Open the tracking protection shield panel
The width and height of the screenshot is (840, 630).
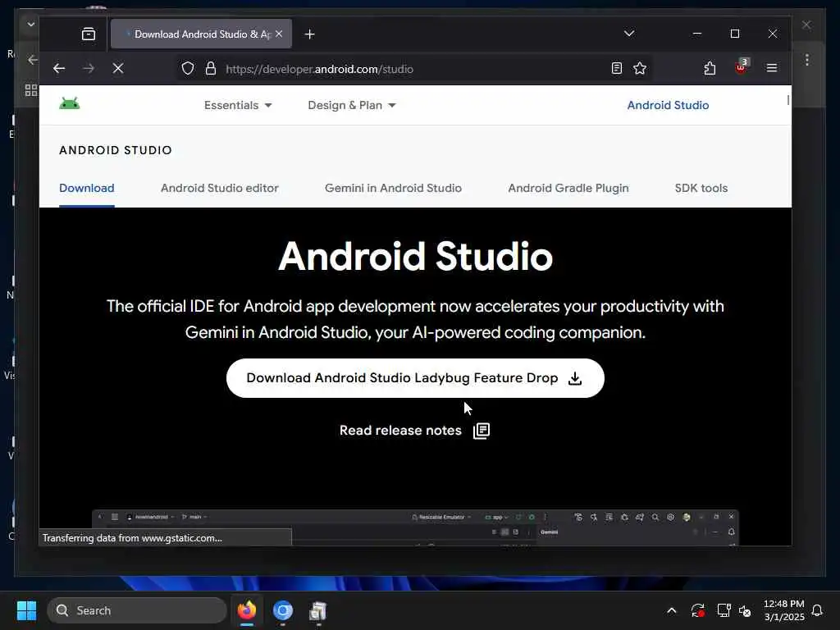[188, 69]
